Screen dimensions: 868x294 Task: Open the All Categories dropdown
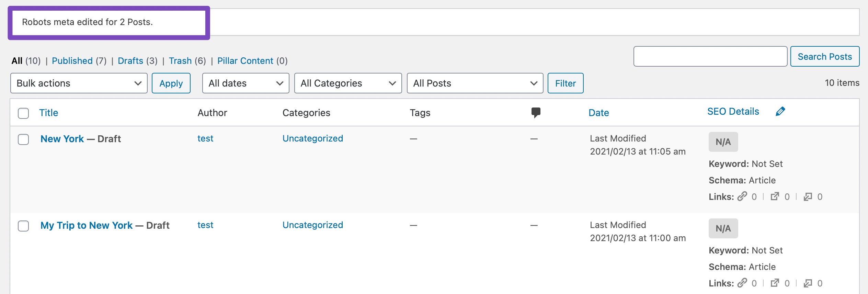tap(348, 83)
